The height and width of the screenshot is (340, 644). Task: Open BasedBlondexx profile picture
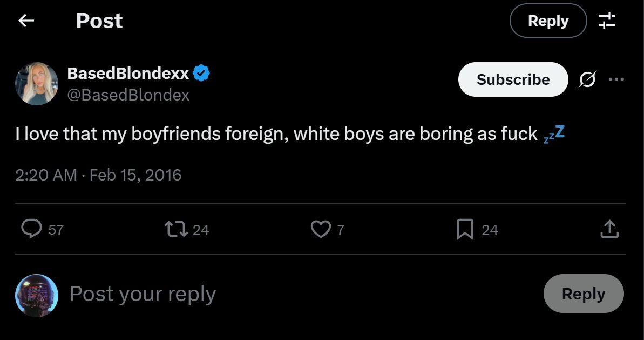click(37, 83)
